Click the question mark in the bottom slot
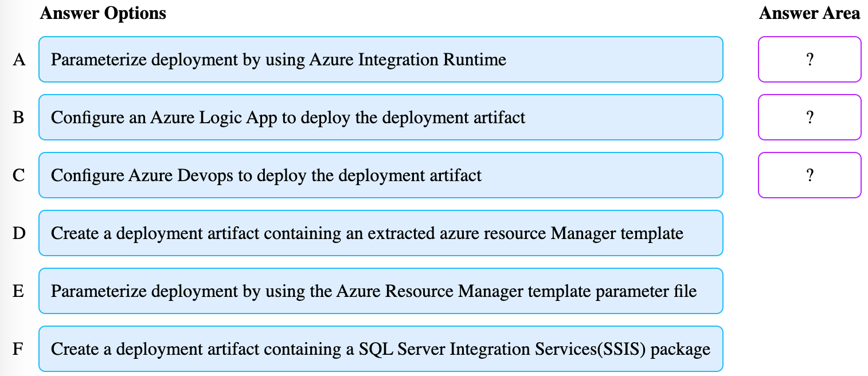This screenshot has height=376, width=868. [x=810, y=175]
